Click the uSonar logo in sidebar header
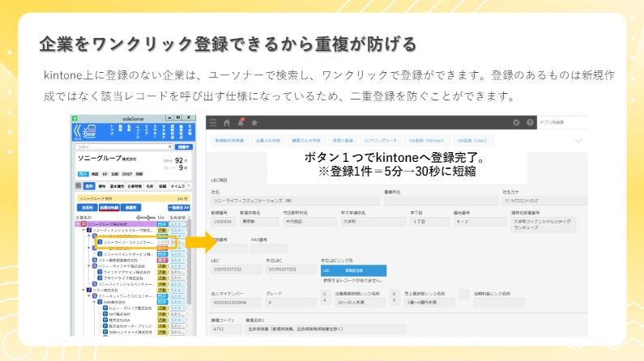This screenshot has height=361, width=644. click(89, 132)
